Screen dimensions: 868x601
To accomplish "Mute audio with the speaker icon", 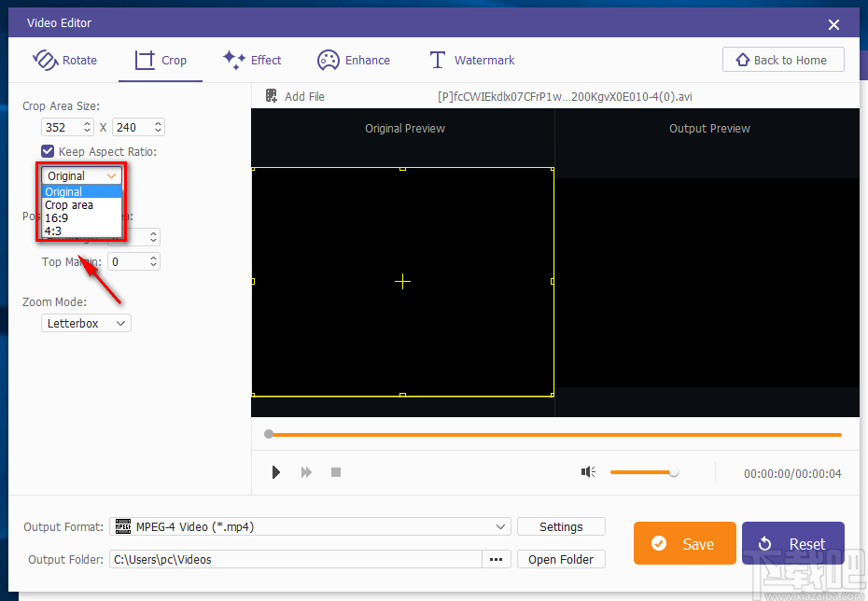I will 588,472.
